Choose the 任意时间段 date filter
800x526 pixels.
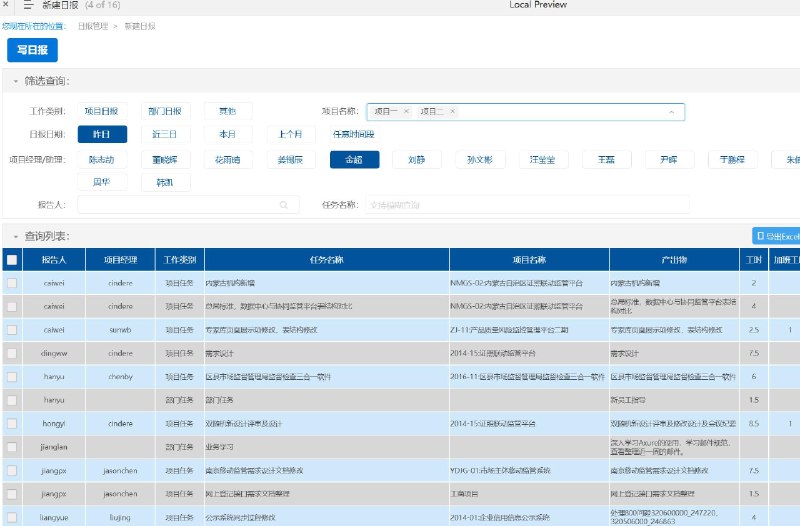click(x=354, y=134)
